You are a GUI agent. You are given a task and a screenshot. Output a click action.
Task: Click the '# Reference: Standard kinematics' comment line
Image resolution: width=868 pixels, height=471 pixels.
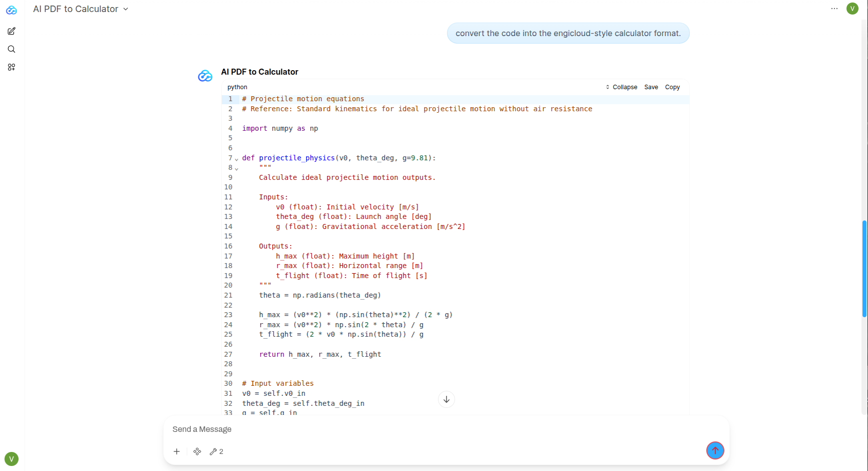[417, 109]
